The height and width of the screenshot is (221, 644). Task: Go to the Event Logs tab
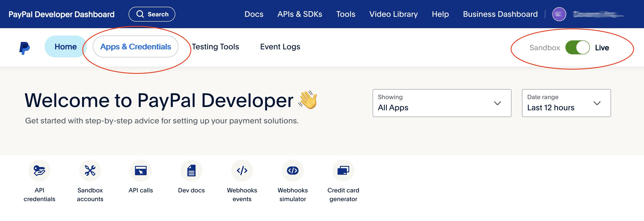pos(280,47)
